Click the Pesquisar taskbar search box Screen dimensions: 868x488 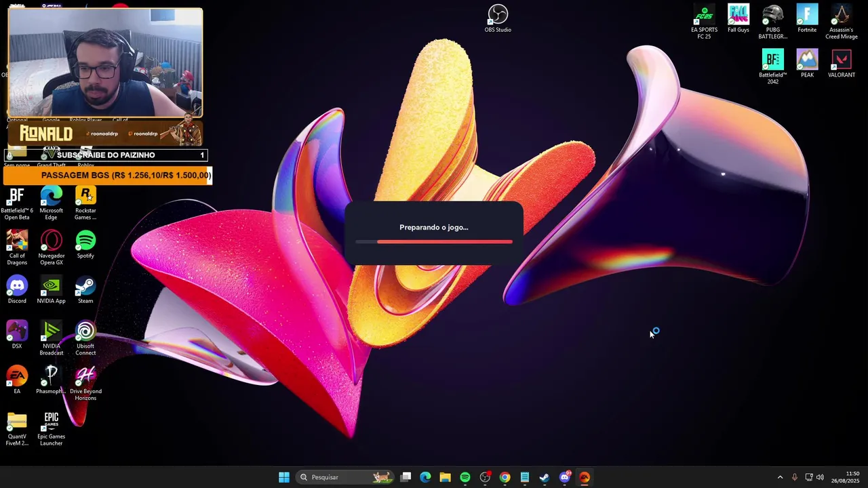click(346, 477)
